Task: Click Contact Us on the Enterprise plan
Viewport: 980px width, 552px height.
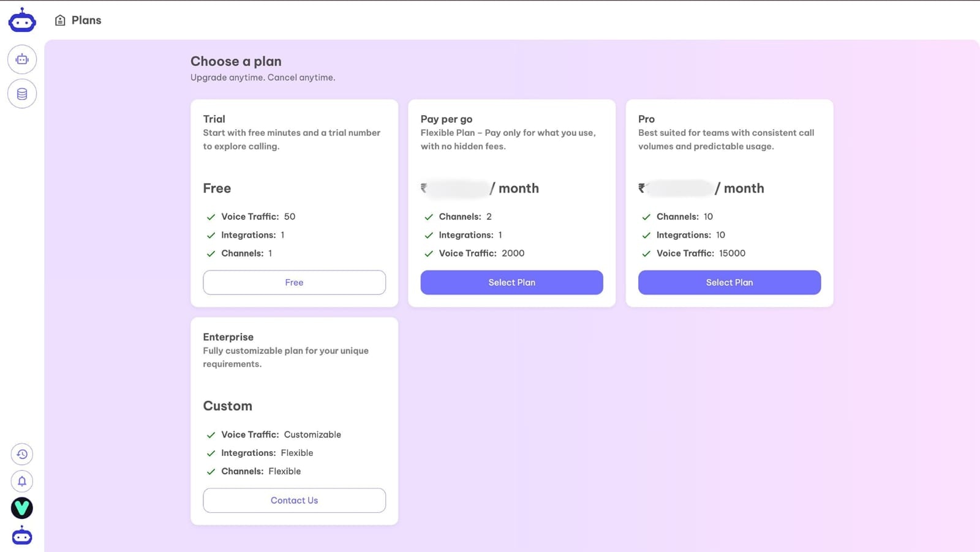Action: (x=294, y=500)
